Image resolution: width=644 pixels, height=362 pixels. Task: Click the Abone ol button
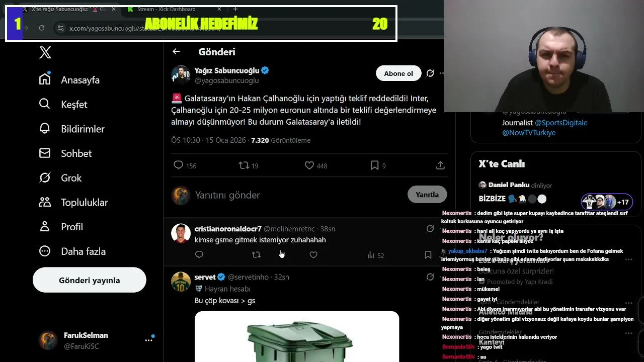pos(398,73)
